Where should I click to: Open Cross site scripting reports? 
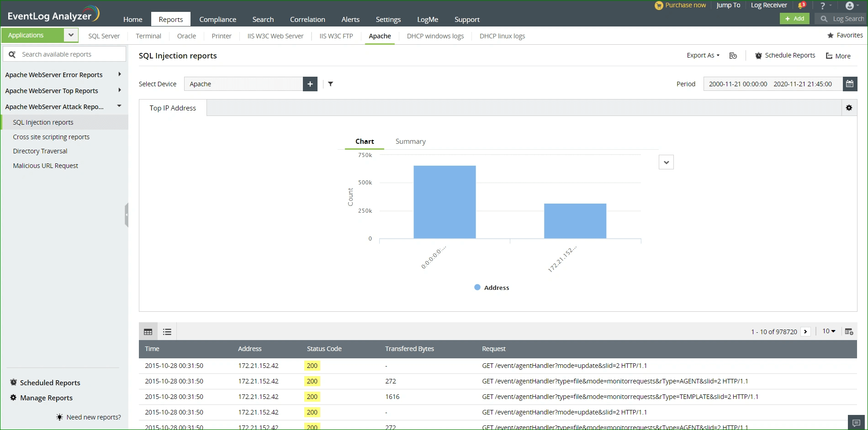pos(51,137)
